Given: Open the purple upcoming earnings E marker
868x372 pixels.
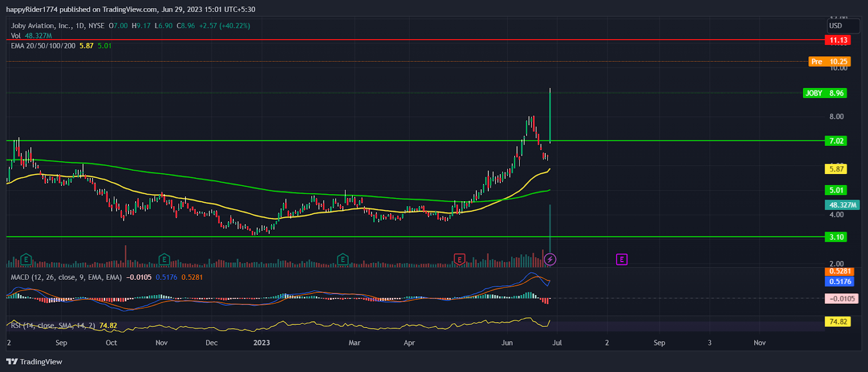Looking at the screenshot, I should (x=622, y=259).
